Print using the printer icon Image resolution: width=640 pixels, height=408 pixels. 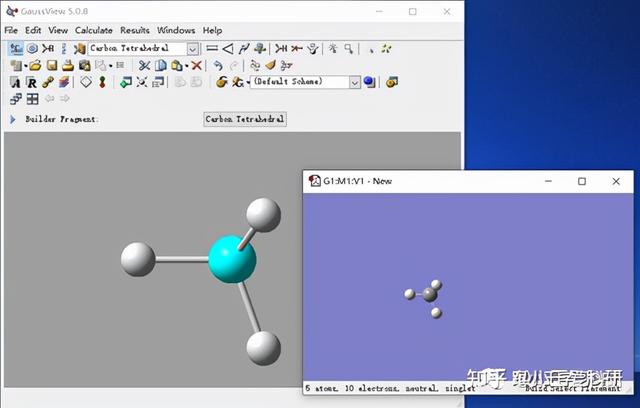click(68, 65)
